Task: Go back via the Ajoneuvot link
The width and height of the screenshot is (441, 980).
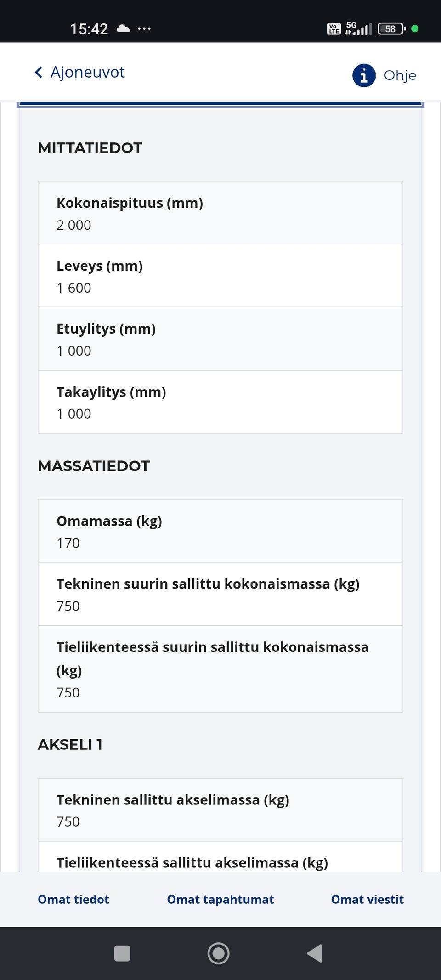Action: tap(87, 72)
